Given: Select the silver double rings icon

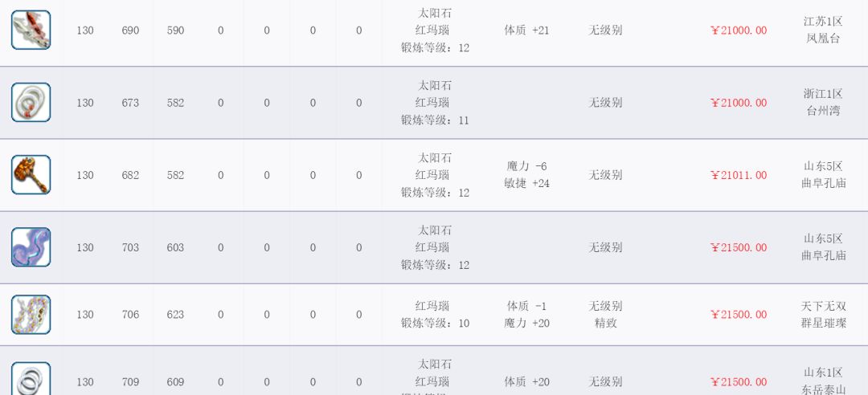Looking at the screenshot, I should [x=31, y=379].
